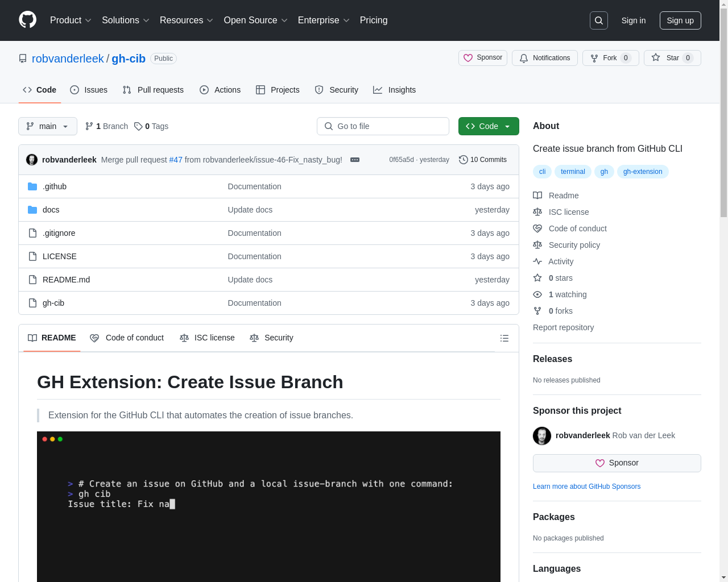Click the Sponsor button in sidebar
Screen dimensions: 728x582
[x=617, y=463]
